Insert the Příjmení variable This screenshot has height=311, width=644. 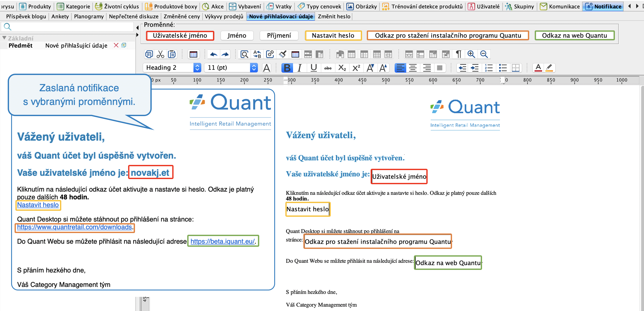[279, 36]
